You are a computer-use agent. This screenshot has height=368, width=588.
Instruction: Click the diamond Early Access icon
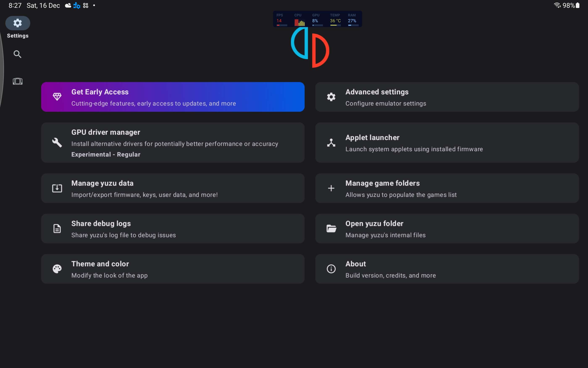tap(57, 97)
